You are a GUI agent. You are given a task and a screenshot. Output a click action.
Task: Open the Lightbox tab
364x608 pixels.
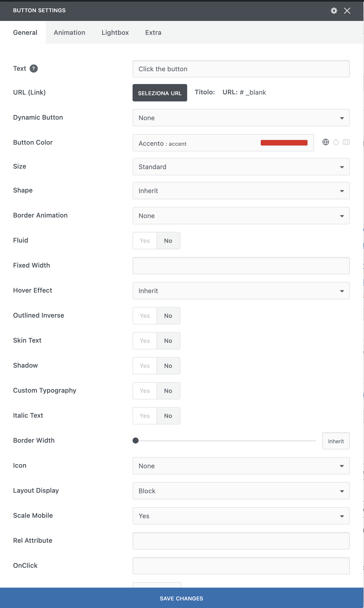coord(115,33)
